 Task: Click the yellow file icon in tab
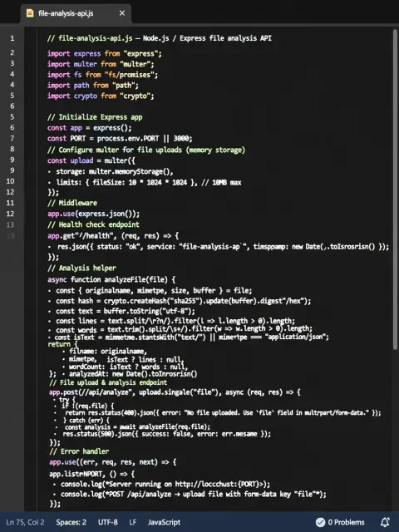tap(30, 13)
